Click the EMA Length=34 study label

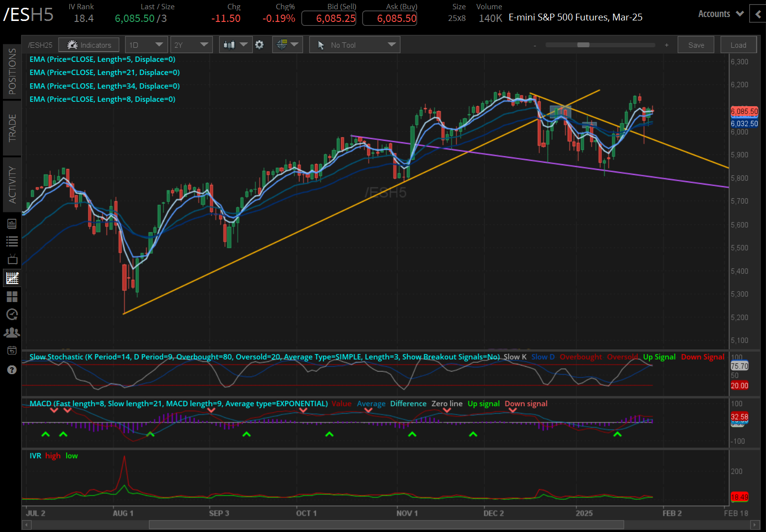[x=104, y=86]
